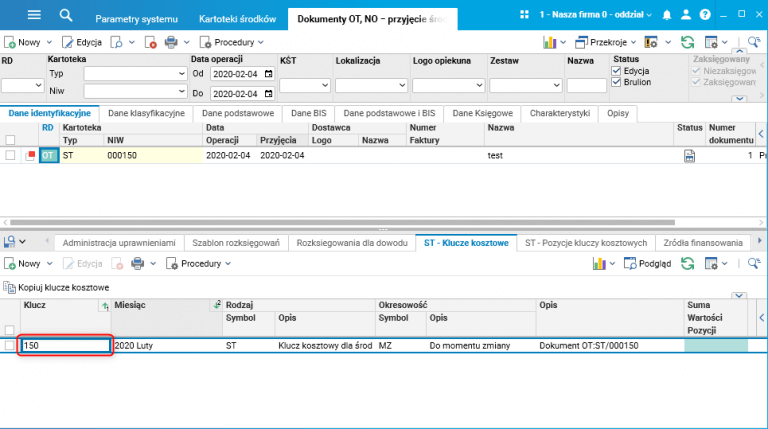Click the help question mark icon

pyautogui.click(x=705, y=15)
